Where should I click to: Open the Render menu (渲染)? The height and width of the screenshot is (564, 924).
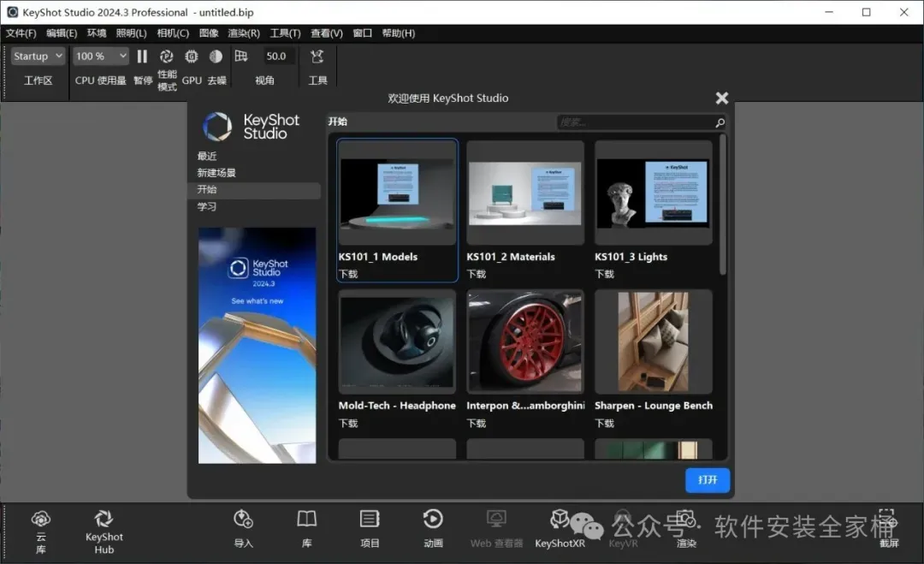pyautogui.click(x=244, y=33)
